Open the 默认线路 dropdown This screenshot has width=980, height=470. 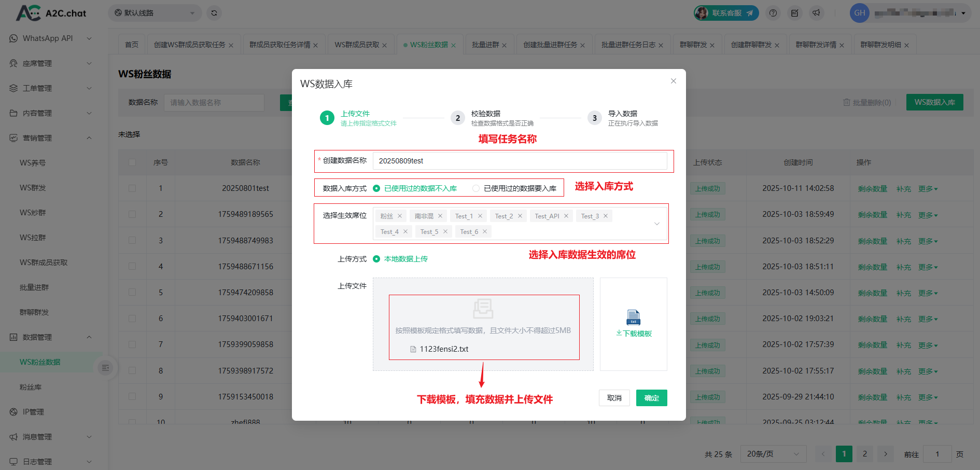pos(155,13)
